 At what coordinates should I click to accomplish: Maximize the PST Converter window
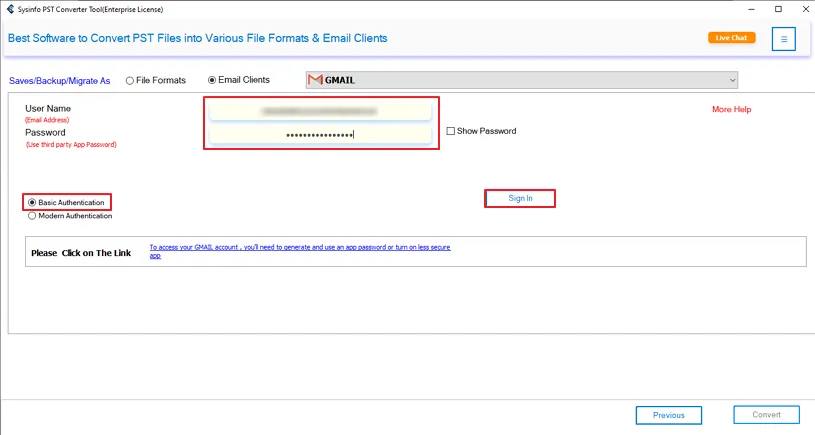[778, 9]
